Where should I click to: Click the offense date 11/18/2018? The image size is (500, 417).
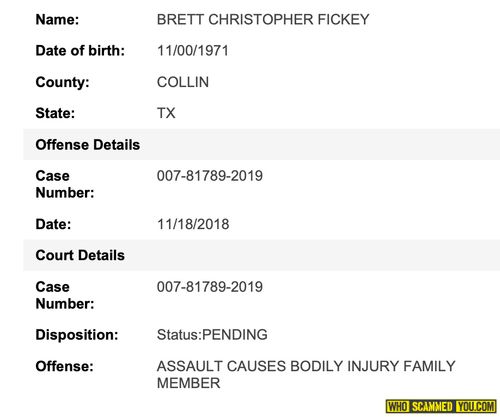pyautogui.click(x=193, y=224)
